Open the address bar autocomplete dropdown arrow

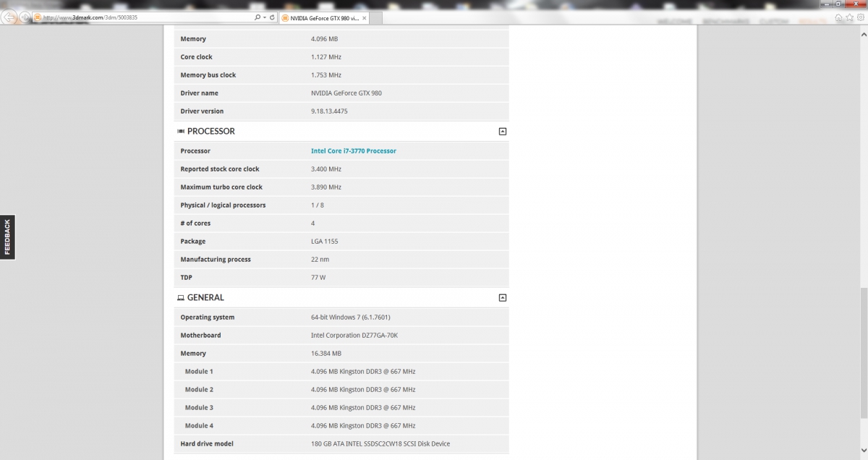tap(264, 17)
